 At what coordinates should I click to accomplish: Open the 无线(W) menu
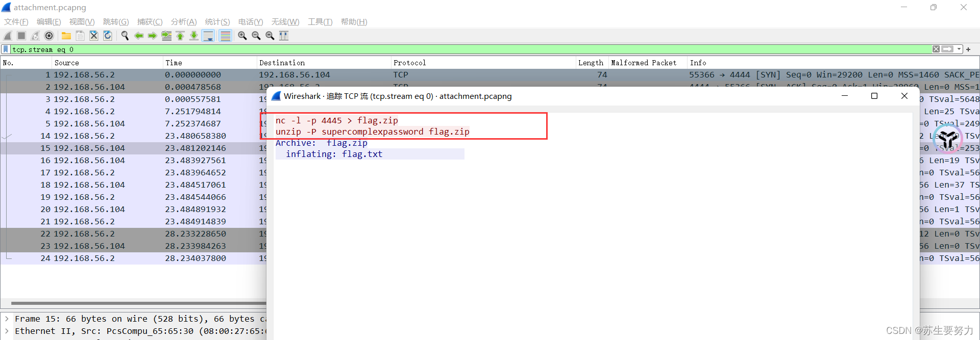pyautogui.click(x=285, y=22)
